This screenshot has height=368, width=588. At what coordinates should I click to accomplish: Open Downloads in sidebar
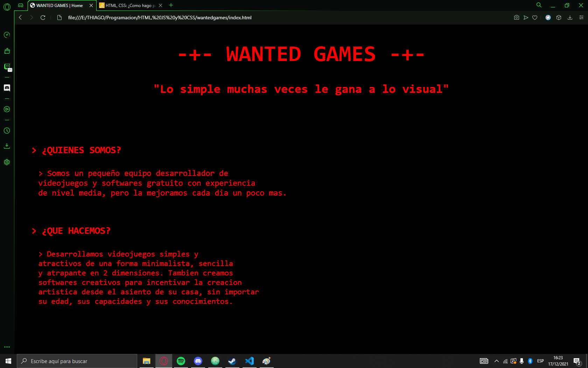[x=7, y=146]
